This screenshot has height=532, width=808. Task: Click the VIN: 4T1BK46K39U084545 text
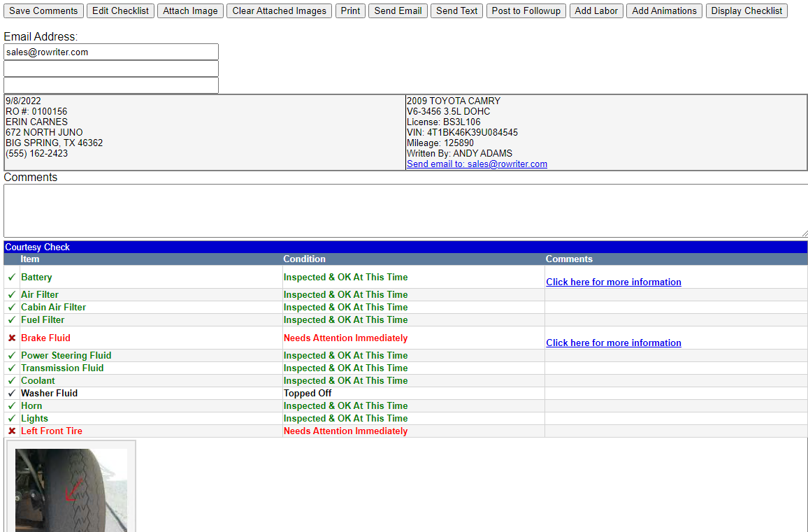click(462, 133)
